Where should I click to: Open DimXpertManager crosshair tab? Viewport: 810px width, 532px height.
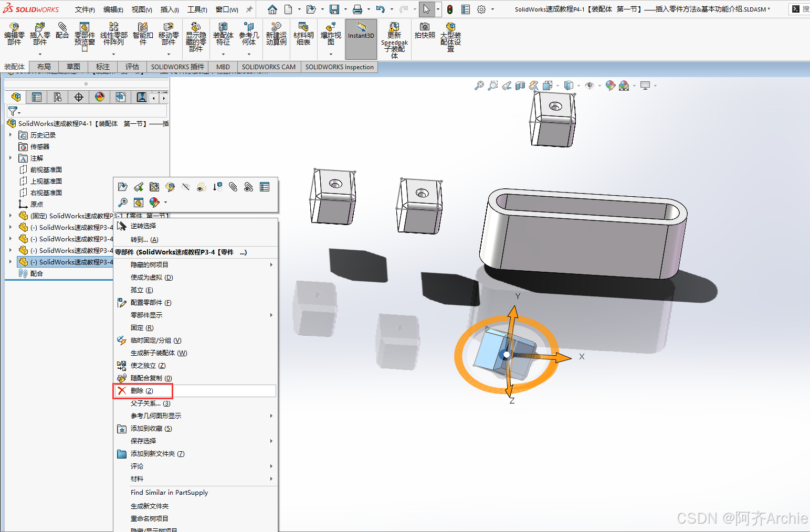[78, 97]
